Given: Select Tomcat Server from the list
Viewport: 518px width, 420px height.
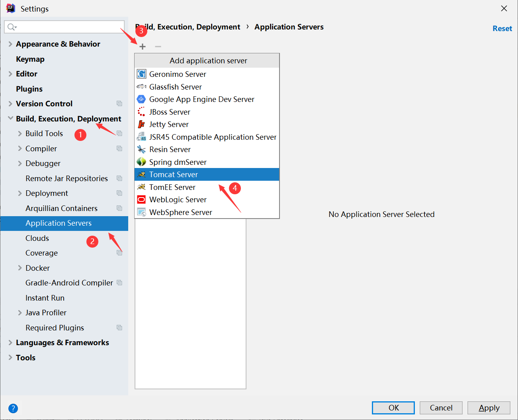Looking at the screenshot, I should (x=174, y=174).
